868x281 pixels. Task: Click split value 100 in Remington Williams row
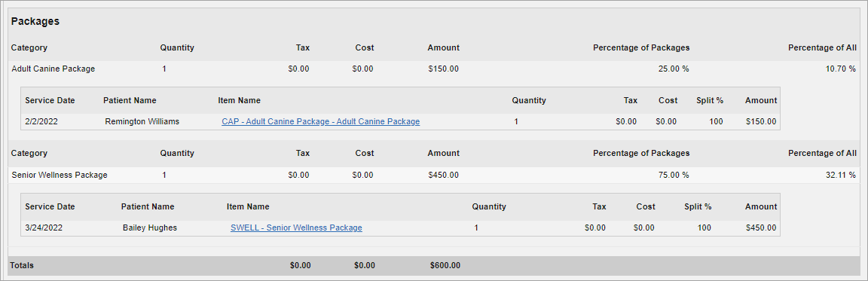click(x=716, y=122)
